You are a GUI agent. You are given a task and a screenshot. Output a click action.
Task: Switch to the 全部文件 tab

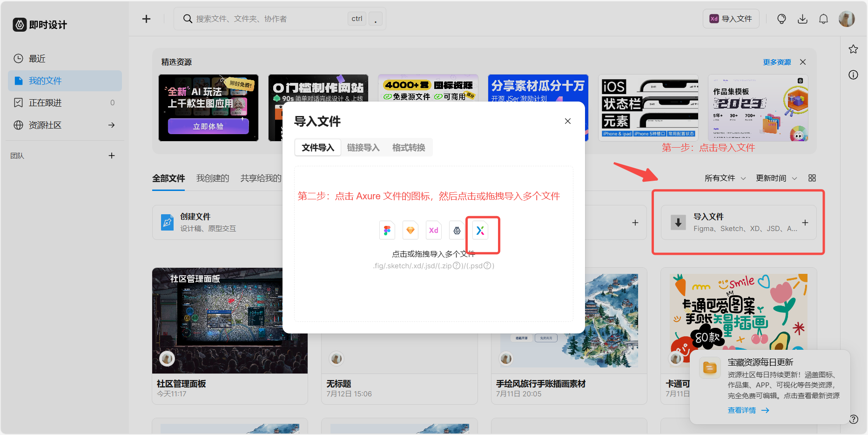[x=168, y=178]
